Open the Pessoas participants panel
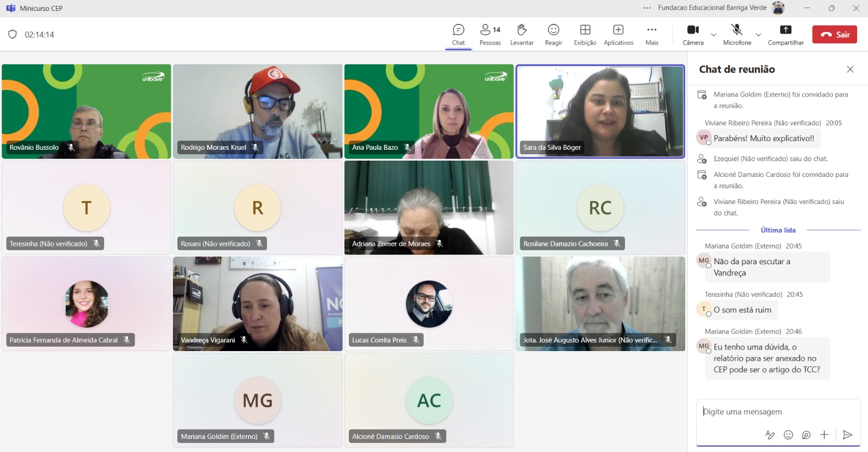The width and height of the screenshot is (868, 452). (x=490, y=34)
